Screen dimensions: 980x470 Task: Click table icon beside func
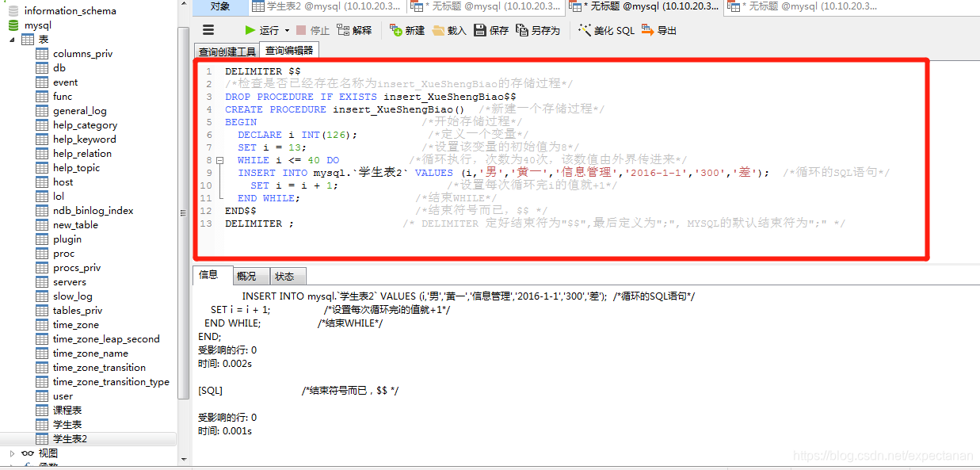pos(42,97)
